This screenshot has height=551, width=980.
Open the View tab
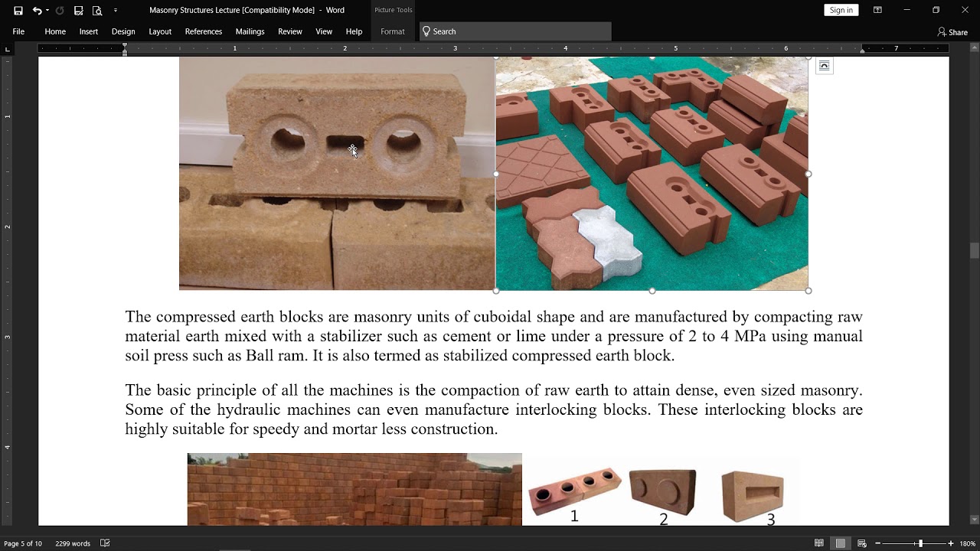(x=324, y=31)
